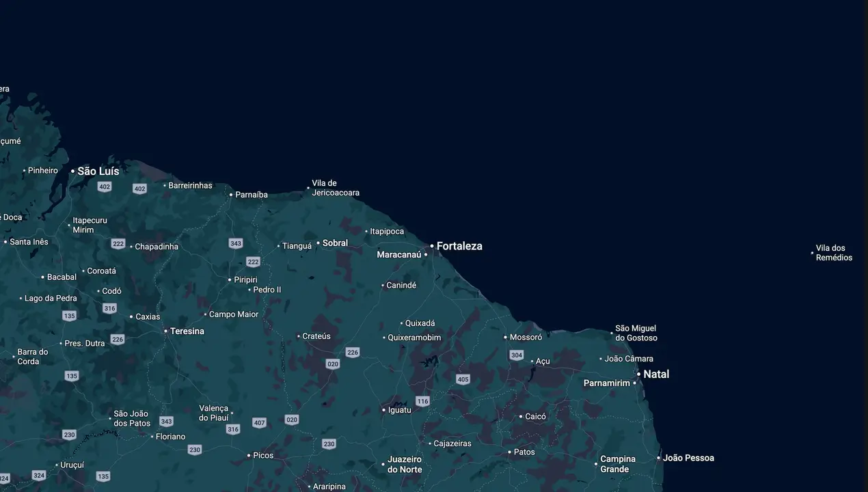The height and width of the screenshot is (492, 868).
Task: Click the 304 highway shield near Mossoró
Action: point(517,355)
